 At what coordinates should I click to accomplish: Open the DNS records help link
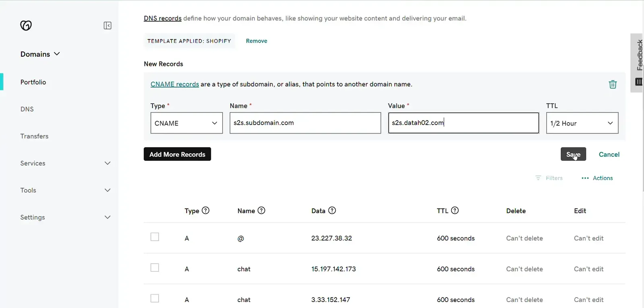click(x=163, y=18)
